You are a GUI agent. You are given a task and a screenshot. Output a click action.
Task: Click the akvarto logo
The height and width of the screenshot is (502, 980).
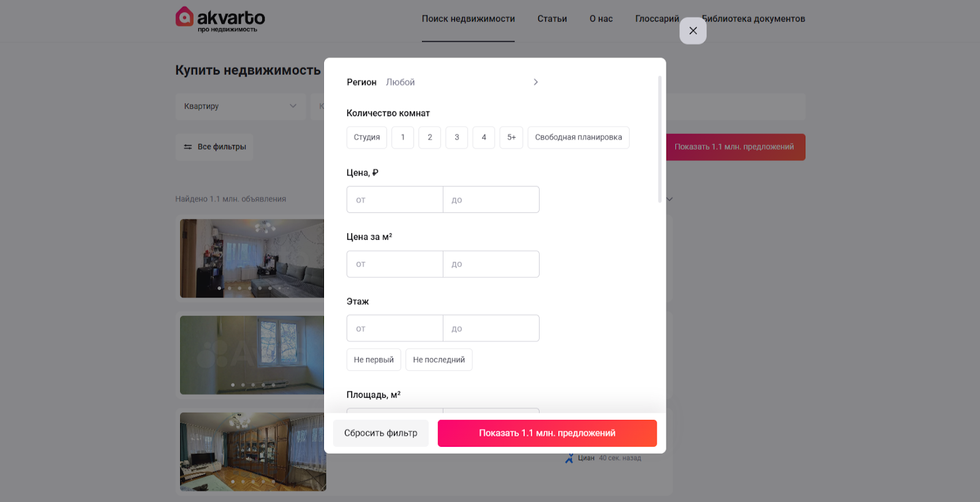[220, 19]
